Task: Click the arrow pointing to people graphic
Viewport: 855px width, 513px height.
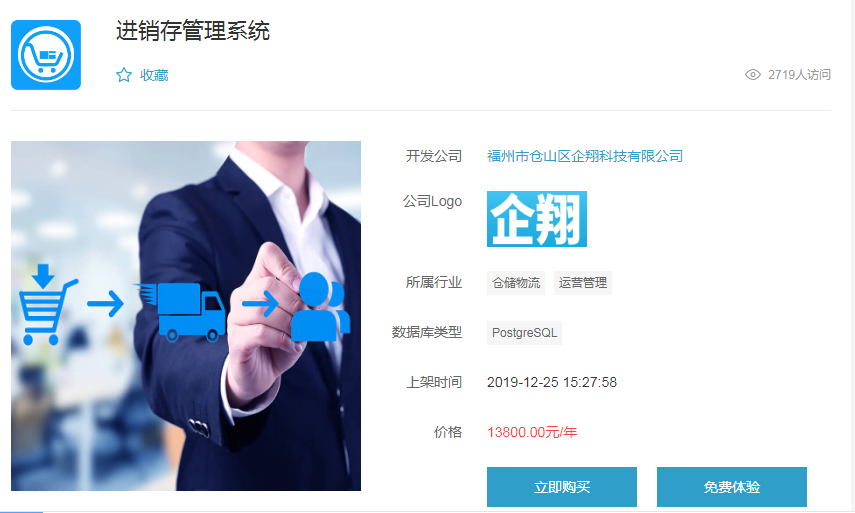Action: [260, 303]
